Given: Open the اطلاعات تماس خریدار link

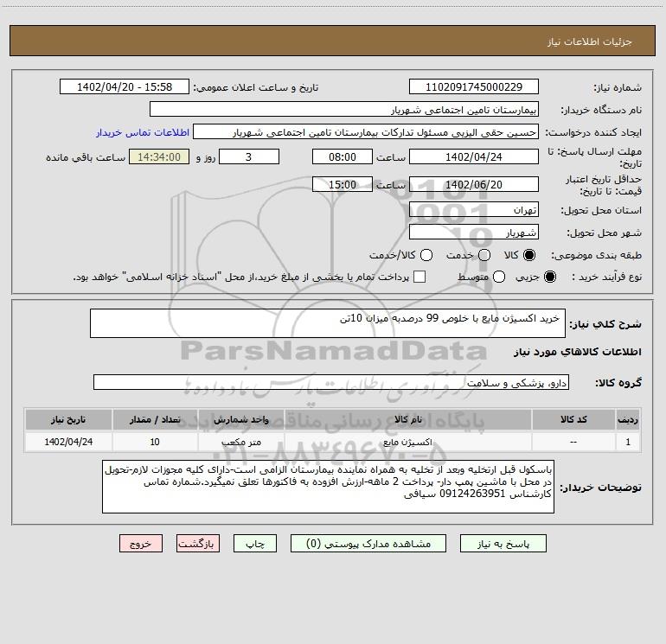Looking at the screenshot, I should [143, 132].
